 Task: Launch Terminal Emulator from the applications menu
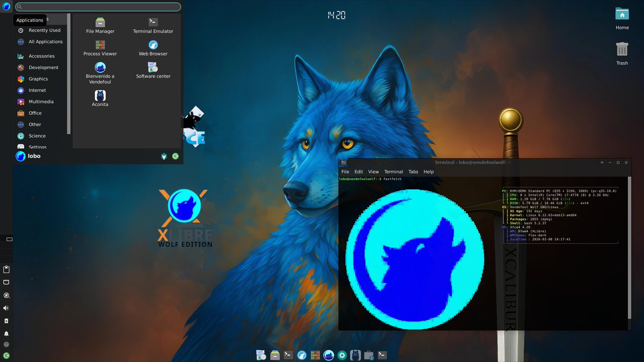click(x=153, y=25)
